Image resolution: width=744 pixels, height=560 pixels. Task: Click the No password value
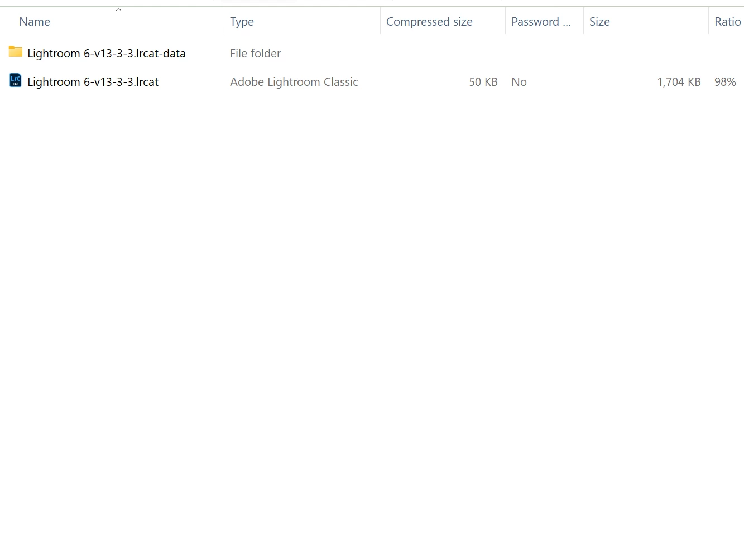[x=519, y=82]
